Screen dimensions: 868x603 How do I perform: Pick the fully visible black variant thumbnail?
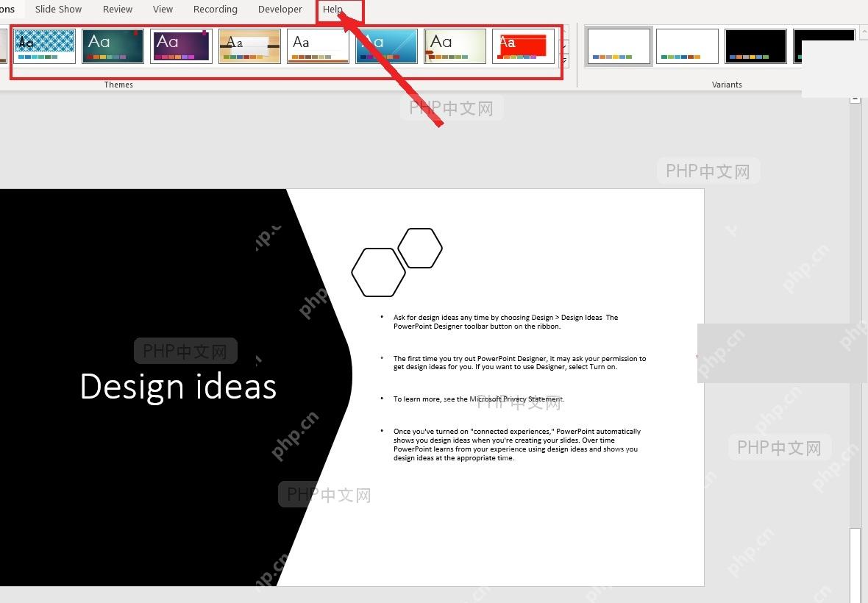[x=755, y=46]
